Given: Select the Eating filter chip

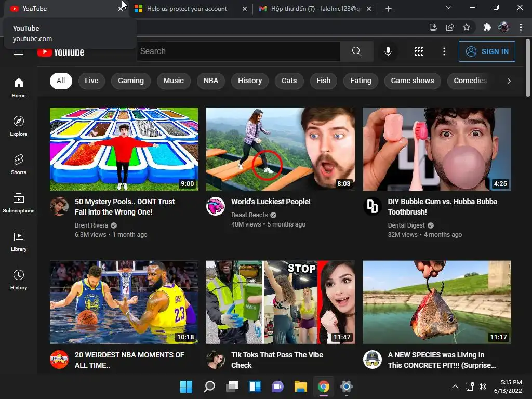Looking at the screenshot, I should point(361,81).
